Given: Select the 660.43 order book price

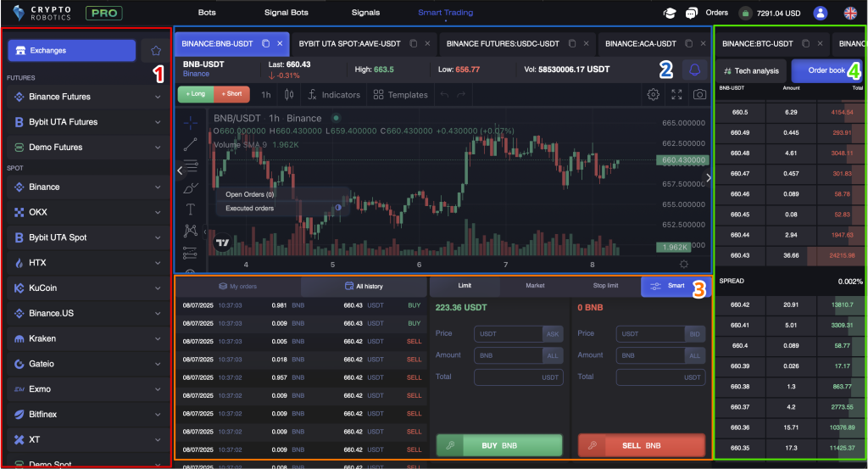Looking at the screenshot, I should pos(740,256).
